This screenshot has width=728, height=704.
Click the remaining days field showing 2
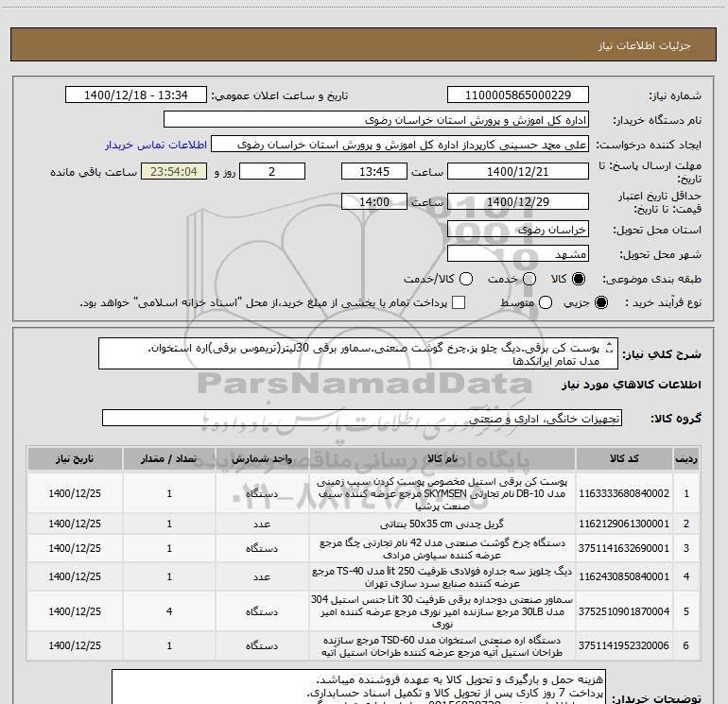[x=272, y=171]
